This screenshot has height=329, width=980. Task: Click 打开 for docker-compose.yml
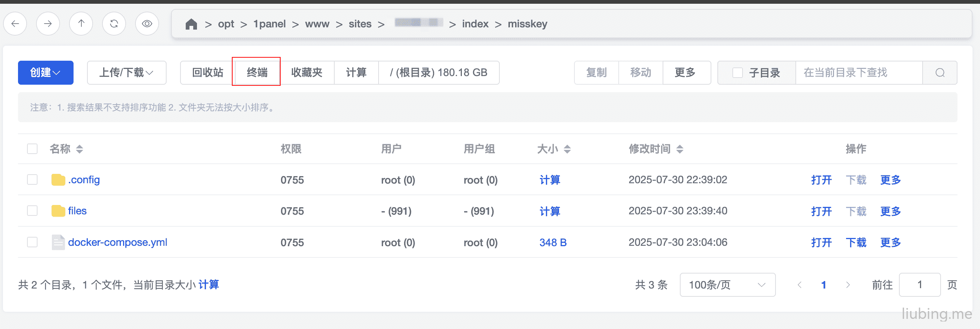pos(821,242)
